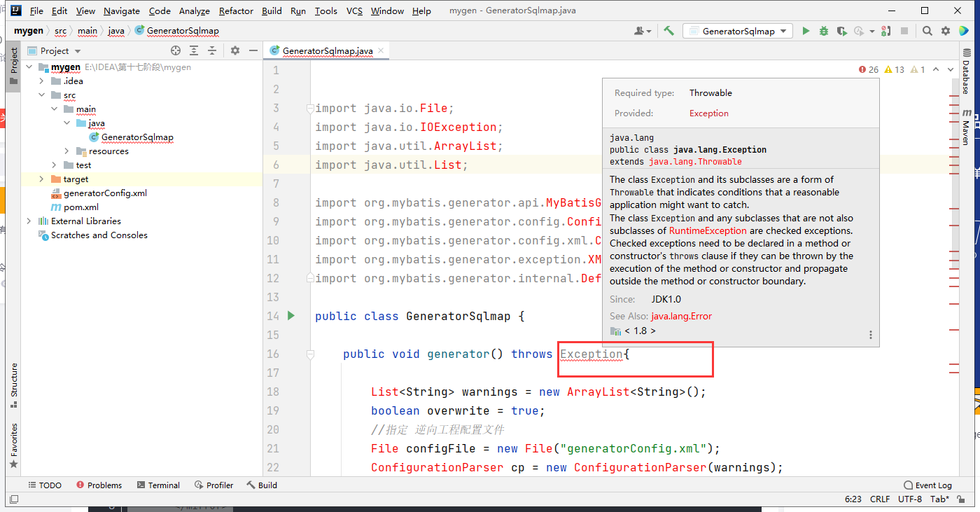
Task: Collapse the src folder
Action: (x=42, y=95)
